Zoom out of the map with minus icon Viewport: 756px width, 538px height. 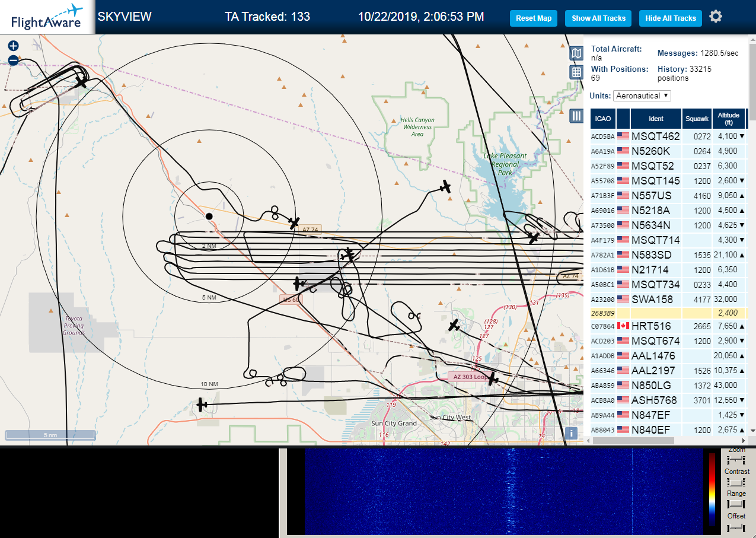pyautogui.click(x=13, y=60)
